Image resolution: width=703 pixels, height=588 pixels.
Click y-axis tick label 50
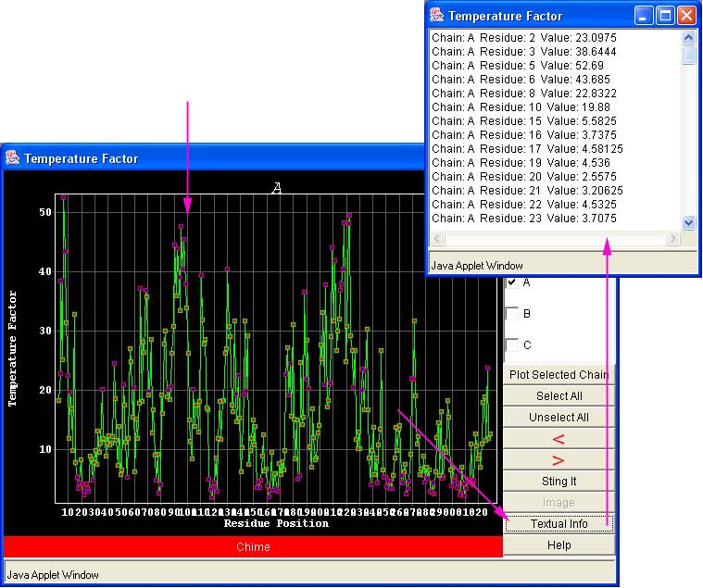click(45, 212)
